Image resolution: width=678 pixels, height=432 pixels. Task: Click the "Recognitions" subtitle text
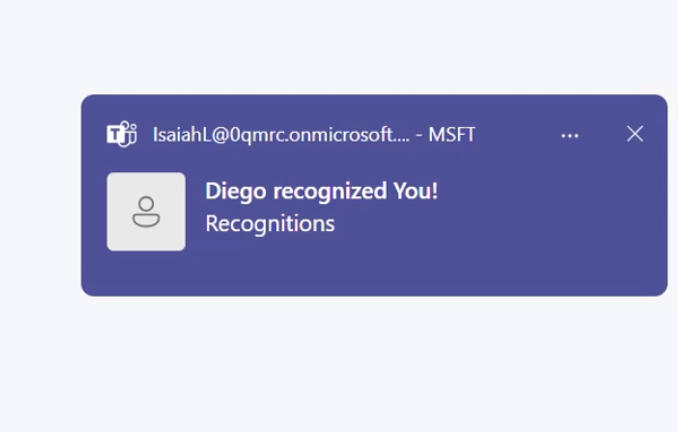pyautogui.click(x=270, y=224)
